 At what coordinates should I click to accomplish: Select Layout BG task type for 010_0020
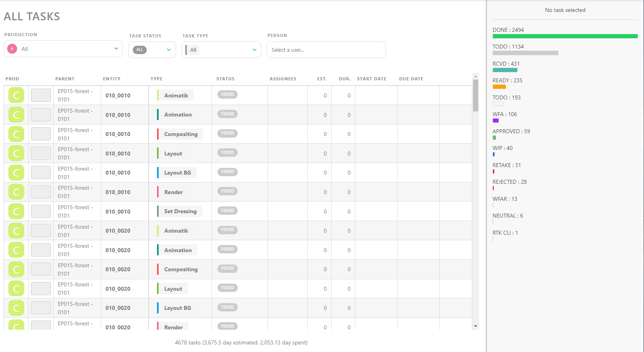[x=177, y=308]
